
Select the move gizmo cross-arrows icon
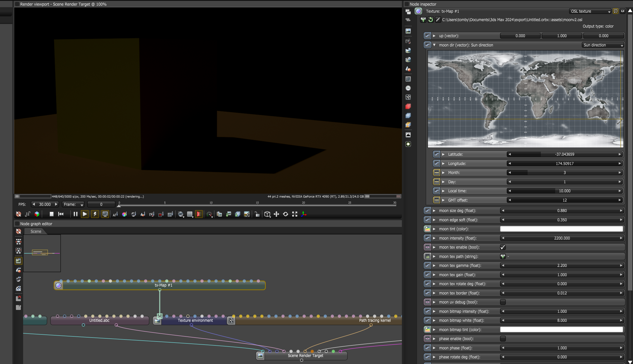[276, 214]
